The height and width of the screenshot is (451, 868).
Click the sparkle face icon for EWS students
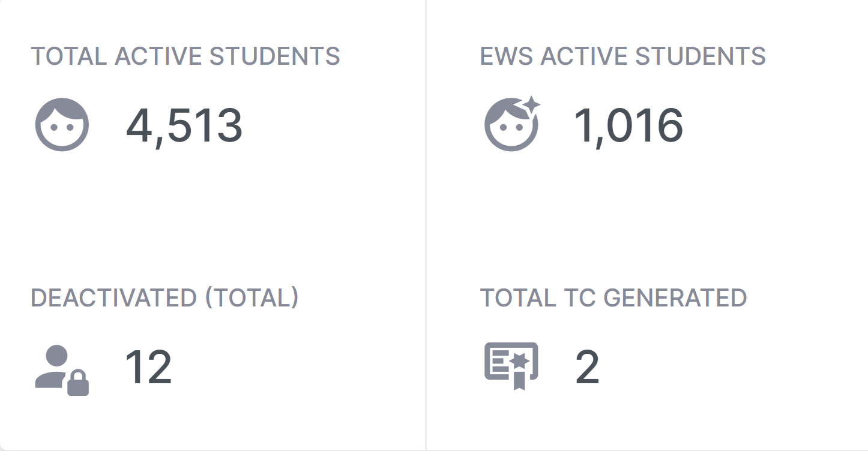click(x=511, y=125)
